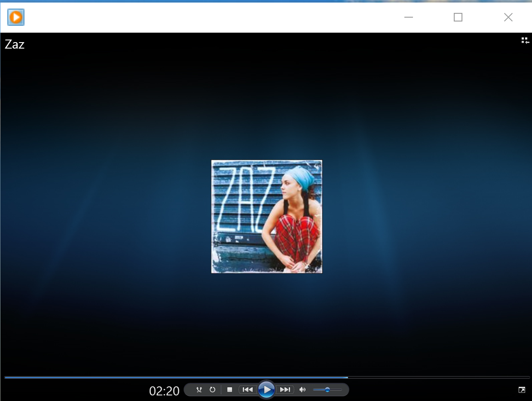This screenshot has width=532, height=401.
Task: Click the Zaz album cover art
Action: pyautogui.click(x=267, y=217)
